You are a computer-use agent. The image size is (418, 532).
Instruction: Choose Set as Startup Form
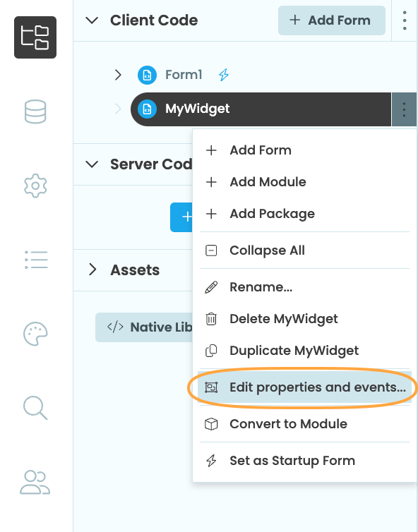tap(304, 461)
